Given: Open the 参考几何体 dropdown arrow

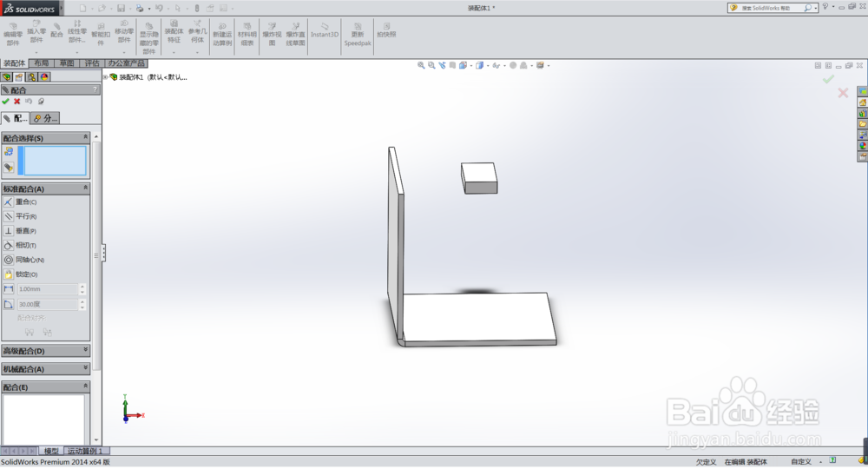Looking at the screenshot, I should pos(197,52).
